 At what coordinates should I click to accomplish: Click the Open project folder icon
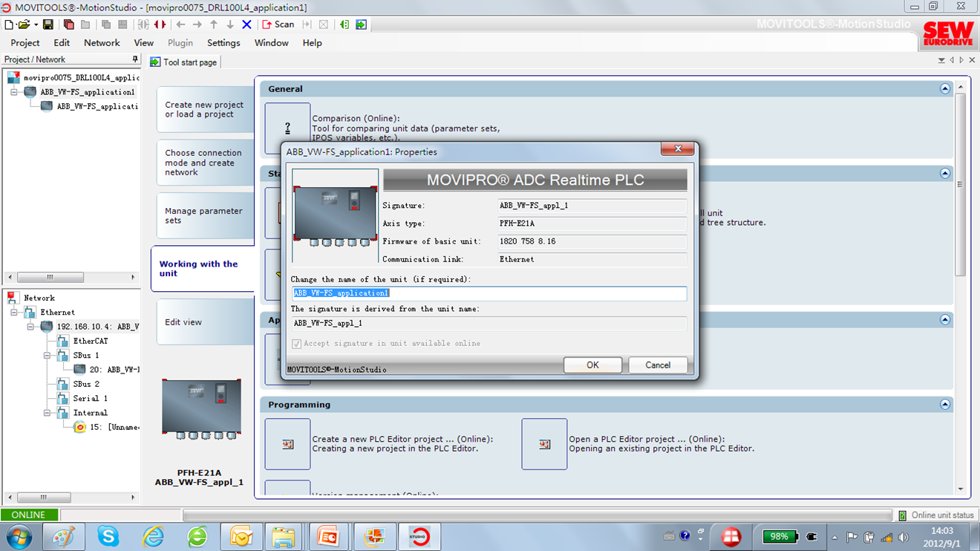(x=24, y=25)
